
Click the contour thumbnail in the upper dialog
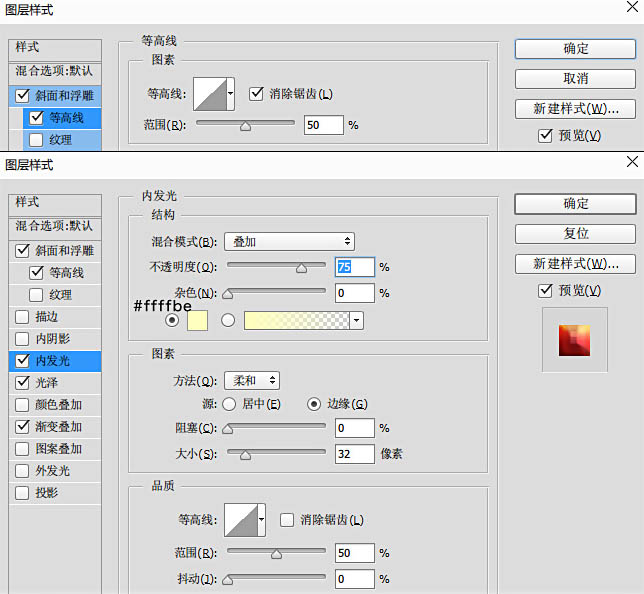210,94
